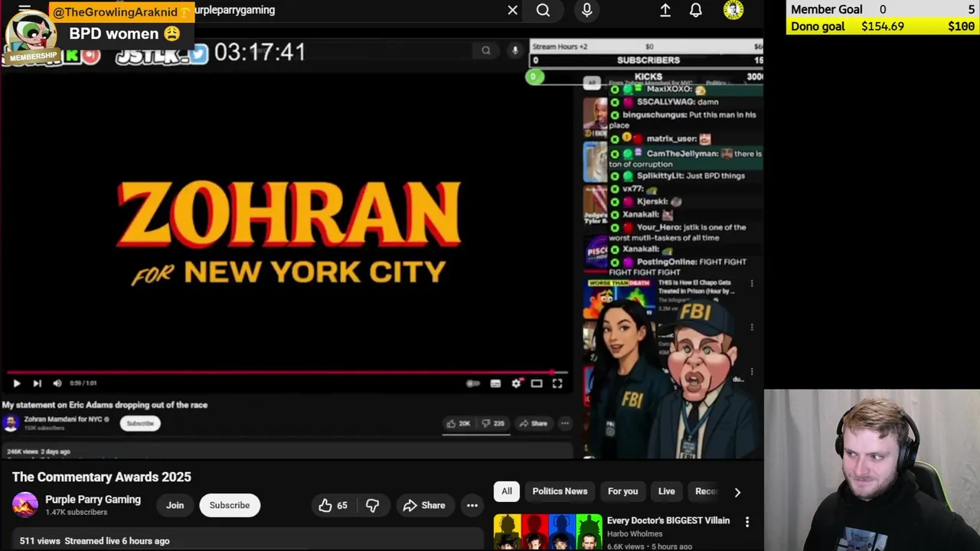Mute the embedded player volume

tap(57, 383)
